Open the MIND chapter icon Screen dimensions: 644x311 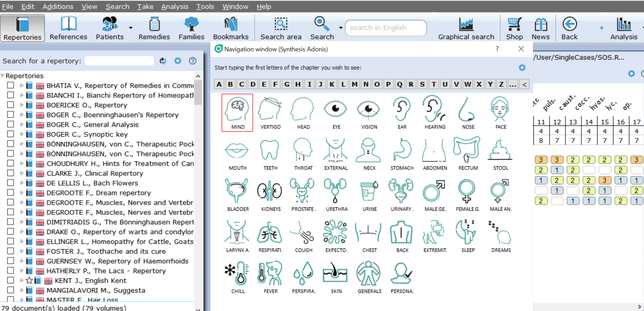pos(237,113)
